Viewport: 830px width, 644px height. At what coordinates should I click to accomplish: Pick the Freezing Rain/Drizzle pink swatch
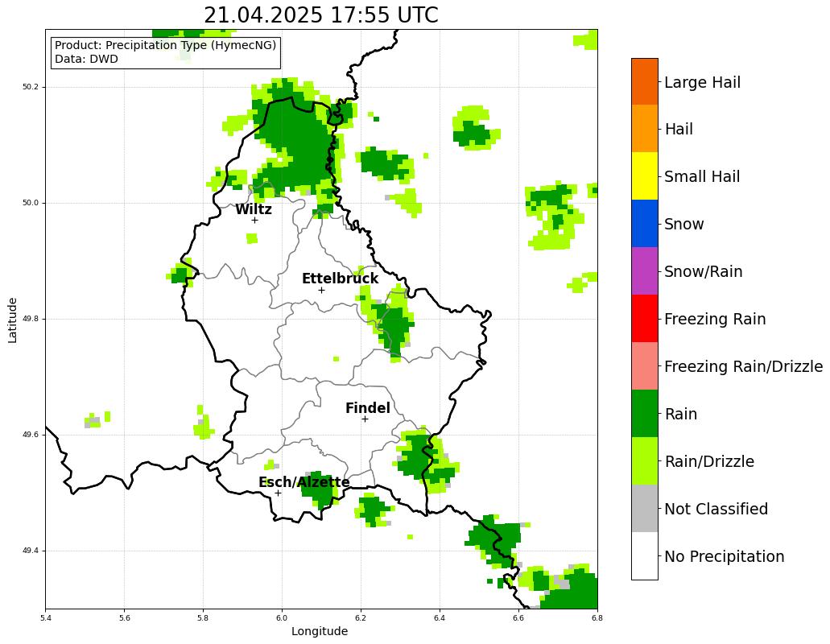[x=644, y=366]
